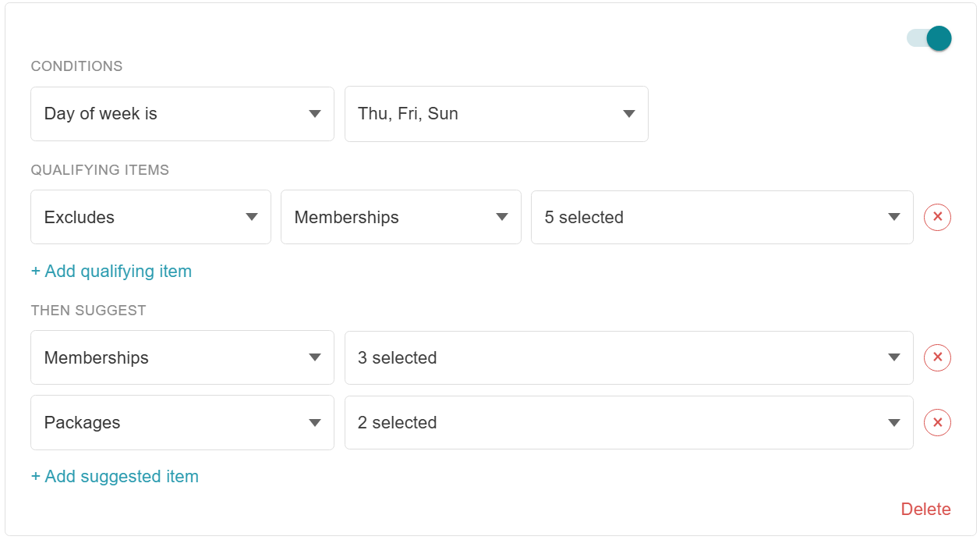Open the Day of week is dropdown

point(182,114)
